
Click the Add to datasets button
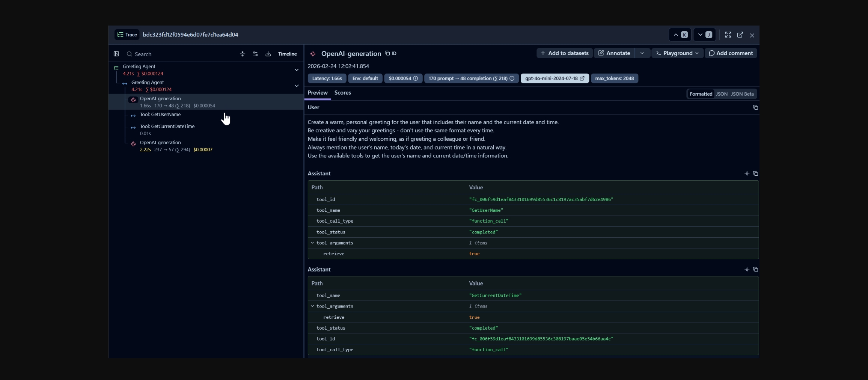[564, 53]
